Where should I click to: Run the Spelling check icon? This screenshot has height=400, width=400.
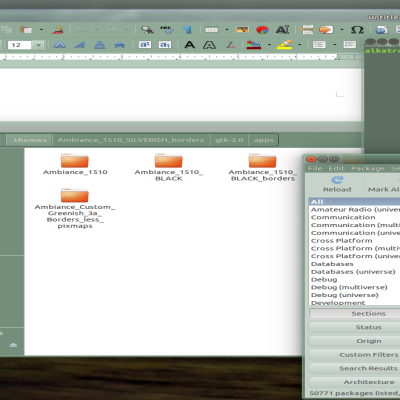[x=167, y=30]
